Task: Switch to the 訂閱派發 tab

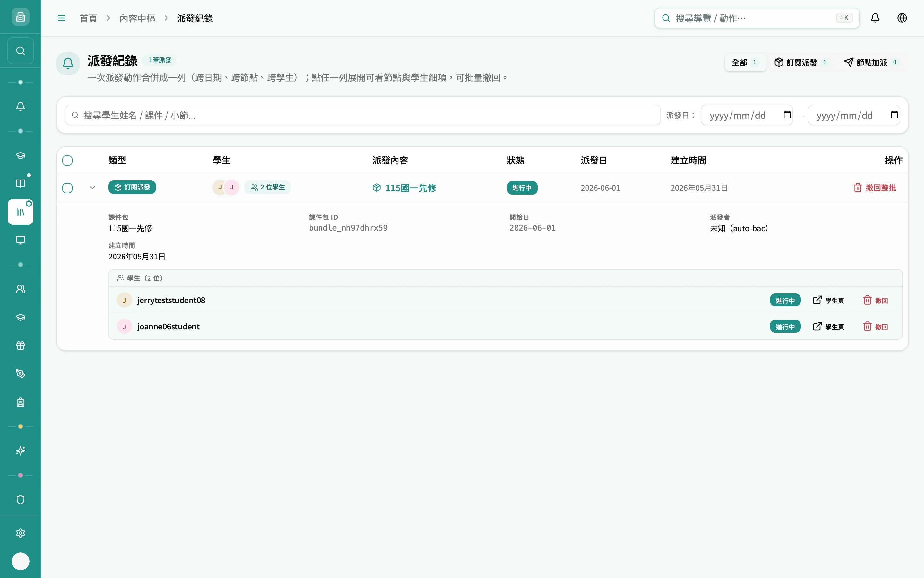Action: [801, 62]
